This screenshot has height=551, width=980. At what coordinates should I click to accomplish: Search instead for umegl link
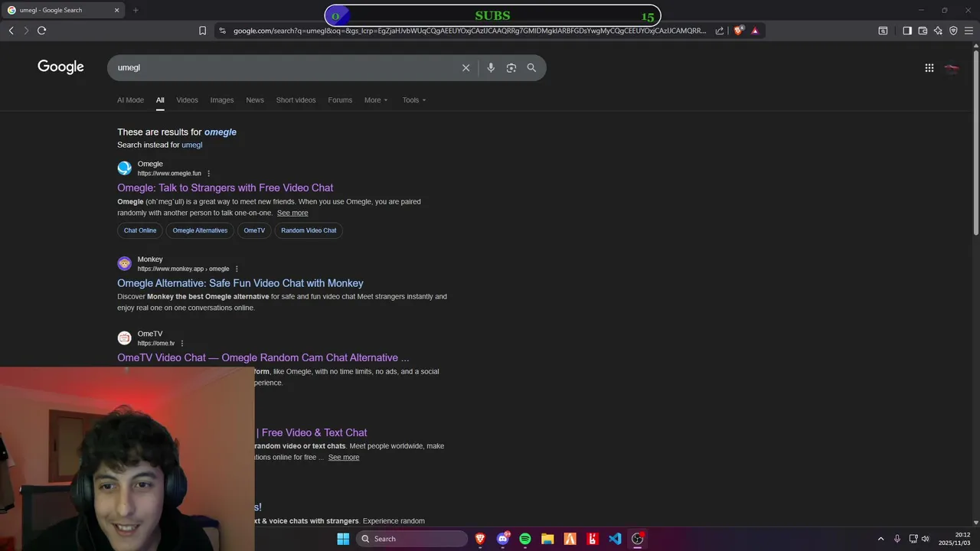(192, 145)
